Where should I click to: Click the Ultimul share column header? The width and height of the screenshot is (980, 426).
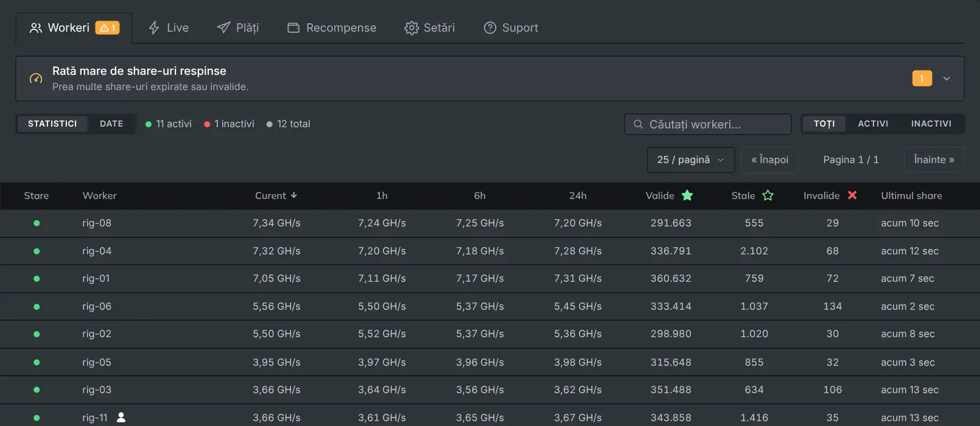point(911,195)
